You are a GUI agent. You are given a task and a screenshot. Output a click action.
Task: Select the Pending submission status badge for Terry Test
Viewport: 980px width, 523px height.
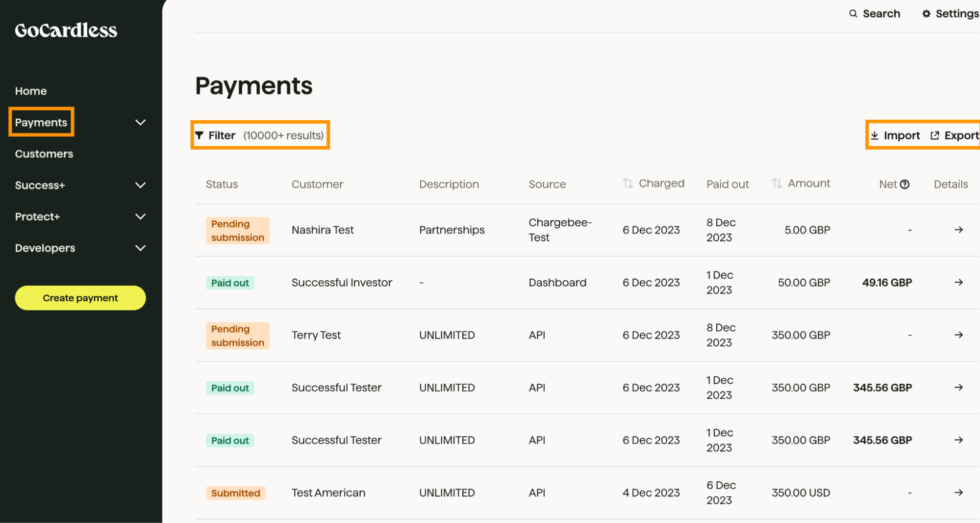point(238,336)
